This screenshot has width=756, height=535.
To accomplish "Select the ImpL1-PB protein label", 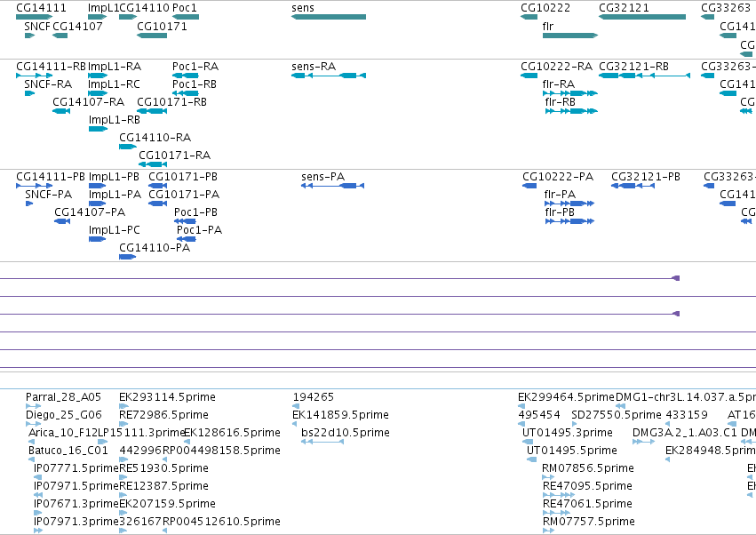I will tap(114, 177).
